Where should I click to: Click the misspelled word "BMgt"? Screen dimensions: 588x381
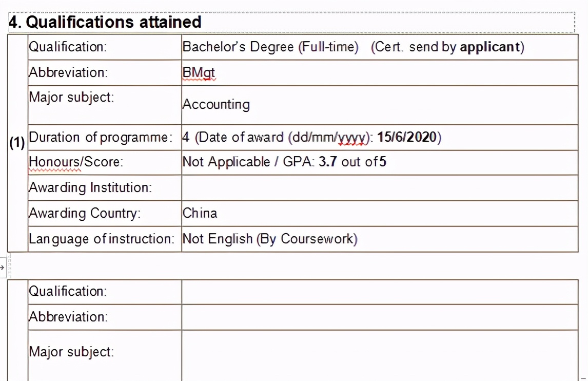click(x=199, y=73)
